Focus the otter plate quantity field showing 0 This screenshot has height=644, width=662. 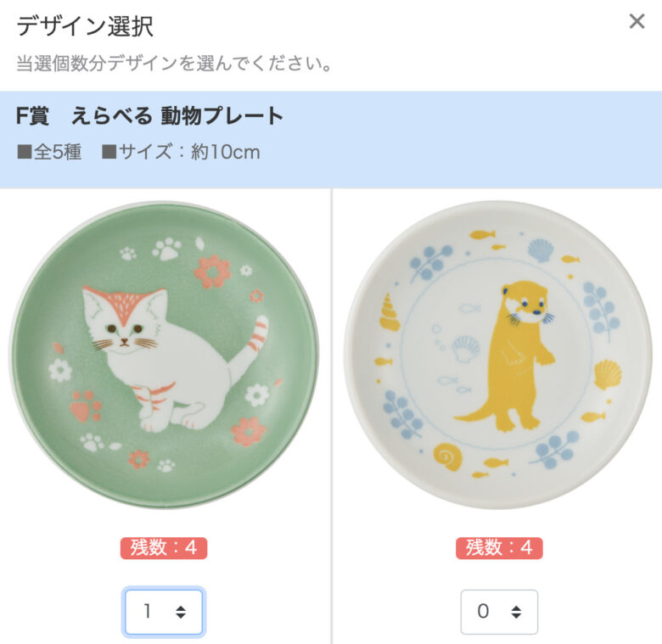coord(499,612)
